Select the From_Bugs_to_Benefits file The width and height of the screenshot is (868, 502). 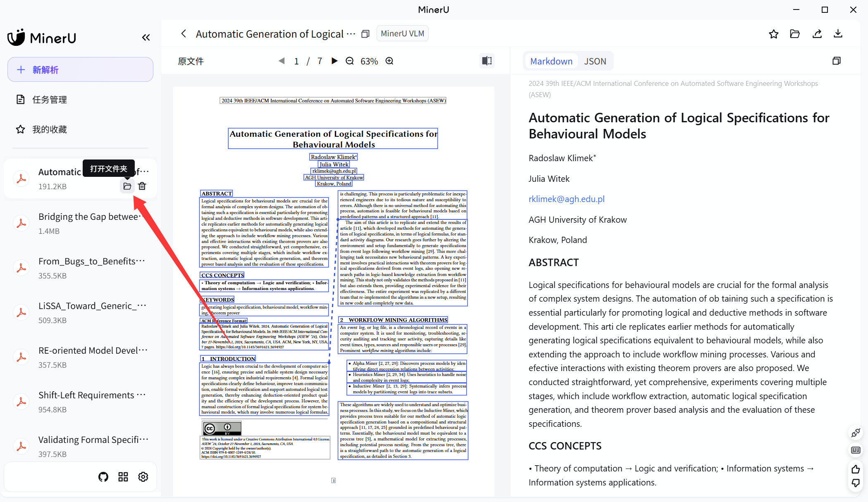click(80, 268)
